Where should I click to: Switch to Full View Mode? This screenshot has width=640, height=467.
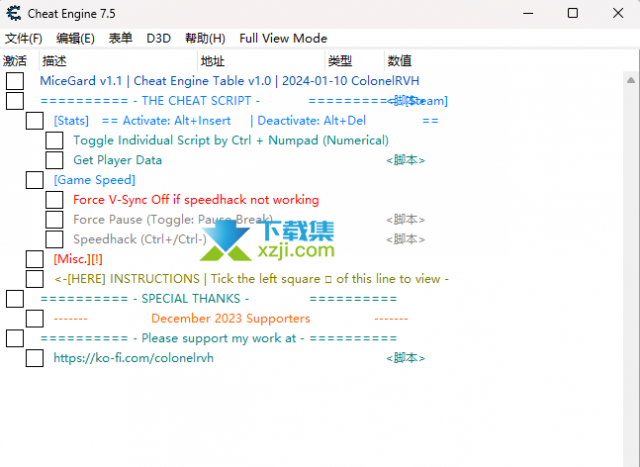click(x=283, y=38)
